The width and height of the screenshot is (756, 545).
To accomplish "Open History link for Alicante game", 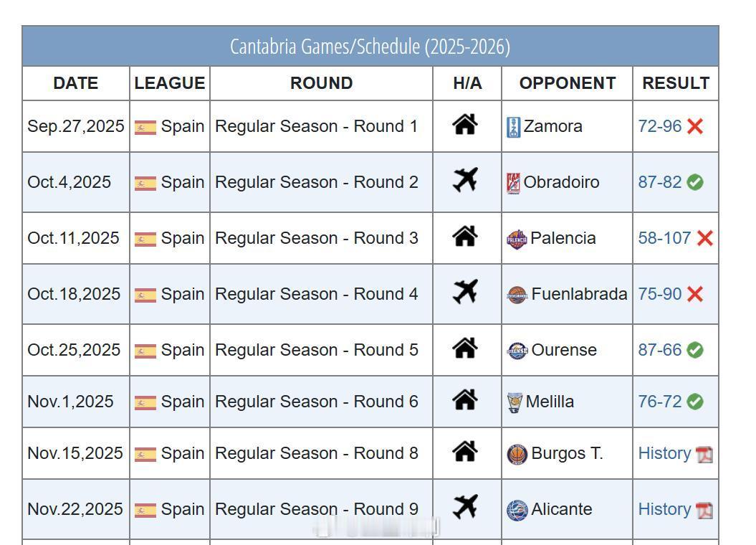I will tap(664, 509).
